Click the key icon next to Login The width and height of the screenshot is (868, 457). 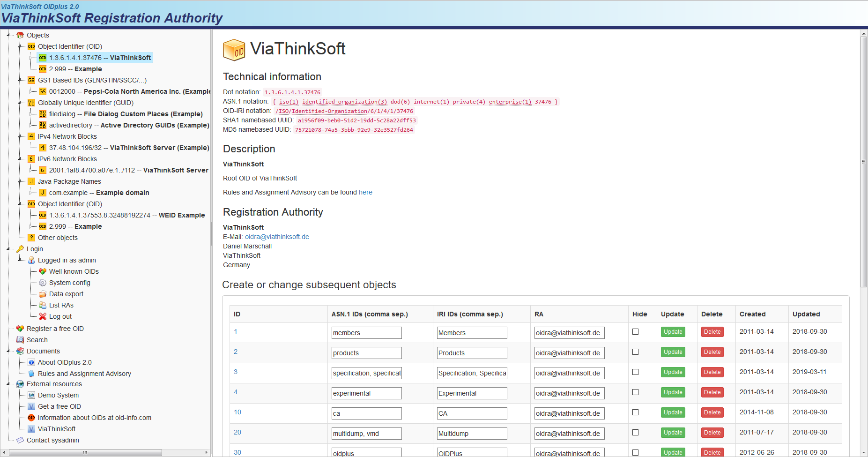[20, 249]
